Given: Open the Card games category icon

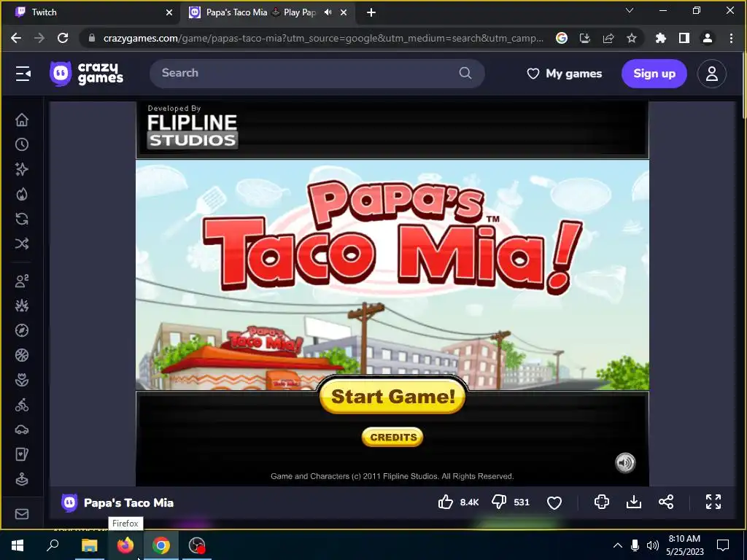Looking at the screenshot, I should pyautogui.click(x=22, y=454).
